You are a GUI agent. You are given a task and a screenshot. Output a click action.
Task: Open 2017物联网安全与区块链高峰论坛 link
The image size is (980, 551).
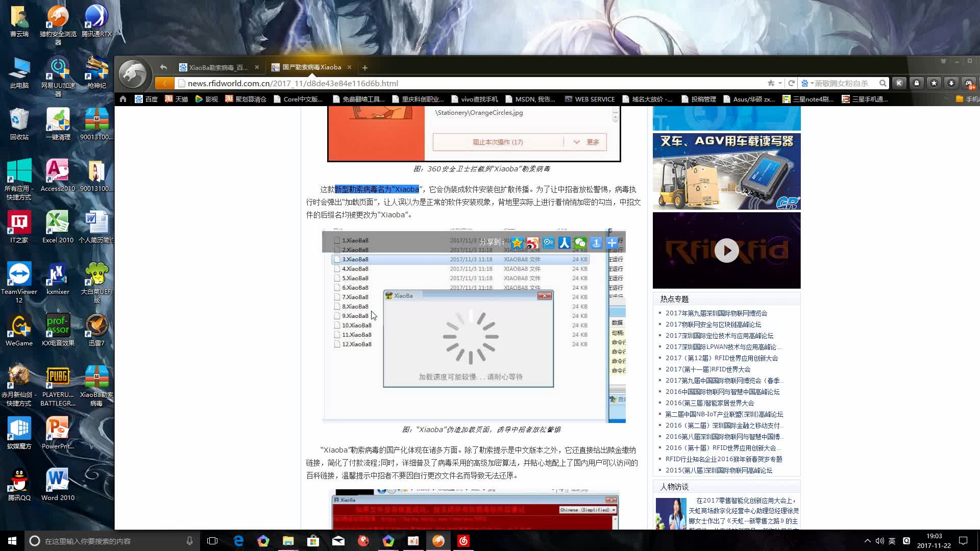point(713,324)
